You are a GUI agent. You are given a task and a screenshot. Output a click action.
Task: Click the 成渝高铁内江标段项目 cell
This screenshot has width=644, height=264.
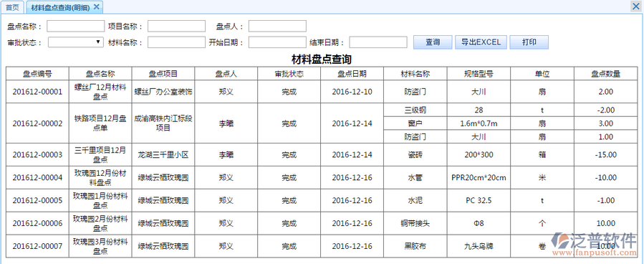pos(163,123)
